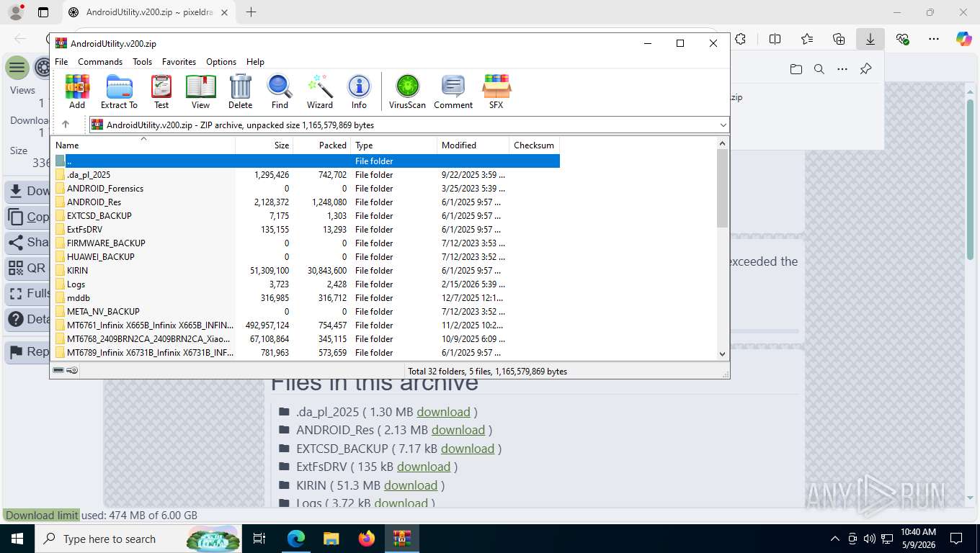Open browser Favorites star icon
Image resolution: width=980 pixels, height=553 pixels.
[807, 39]
